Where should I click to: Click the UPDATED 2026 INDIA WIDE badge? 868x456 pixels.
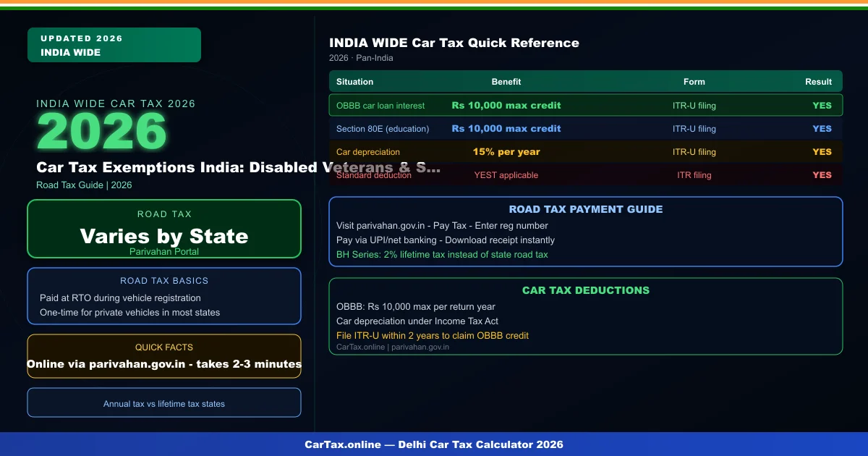(x=114, y=45)
